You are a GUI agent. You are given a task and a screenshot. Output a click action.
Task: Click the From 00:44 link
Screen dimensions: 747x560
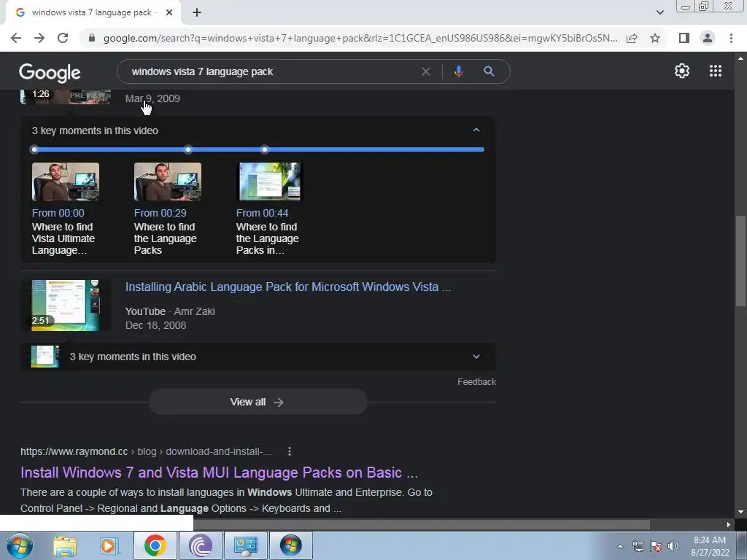pyautogui.click(x=262, y=213)
